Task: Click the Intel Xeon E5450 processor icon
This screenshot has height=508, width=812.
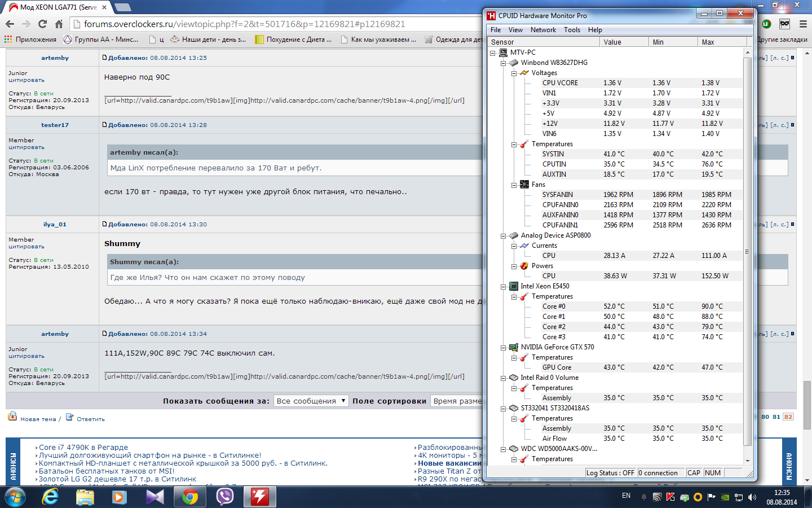Action: (x=514, y=286)
